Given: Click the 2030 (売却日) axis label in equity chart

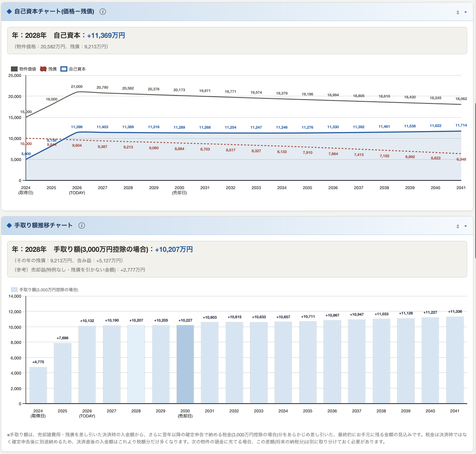Looking at the screenshot, I should [x=179, y=190].
